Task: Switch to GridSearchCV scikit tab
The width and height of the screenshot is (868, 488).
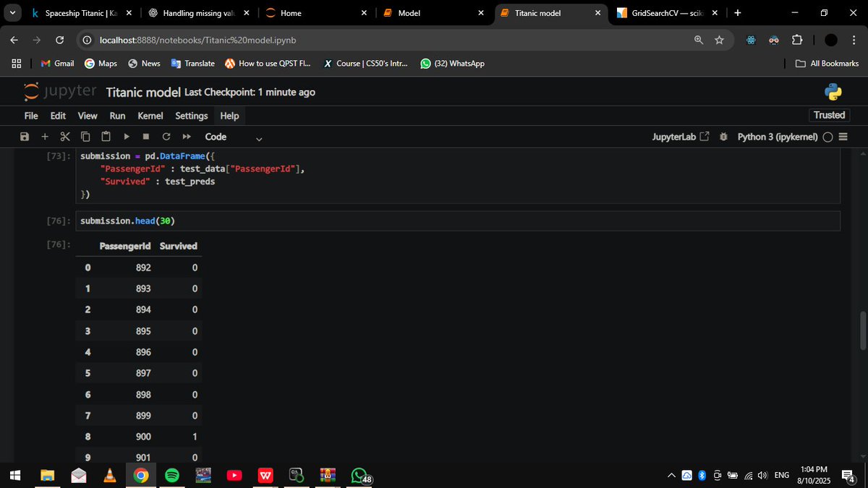Action: [x=668, y=13]
